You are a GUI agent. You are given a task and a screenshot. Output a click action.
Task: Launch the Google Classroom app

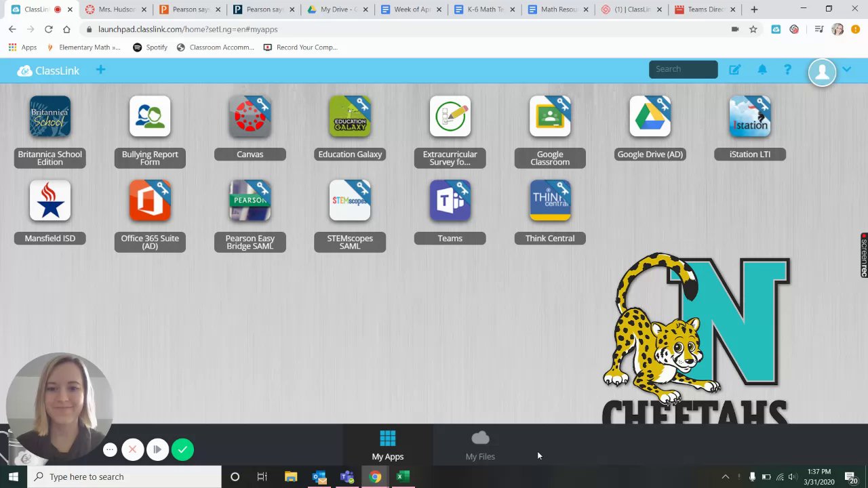click(x=550, y=117)
